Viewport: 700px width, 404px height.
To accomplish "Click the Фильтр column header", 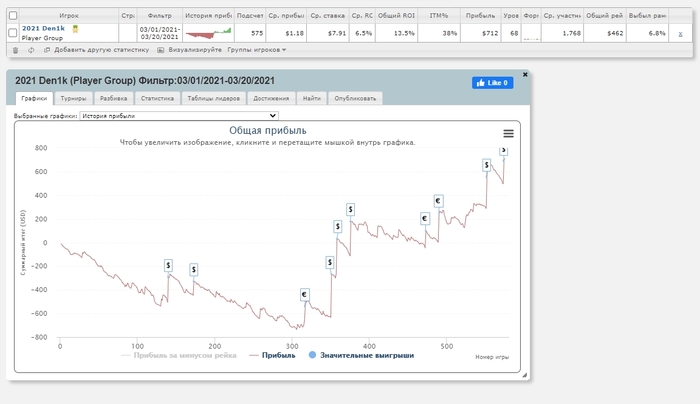I will [159, 16].
